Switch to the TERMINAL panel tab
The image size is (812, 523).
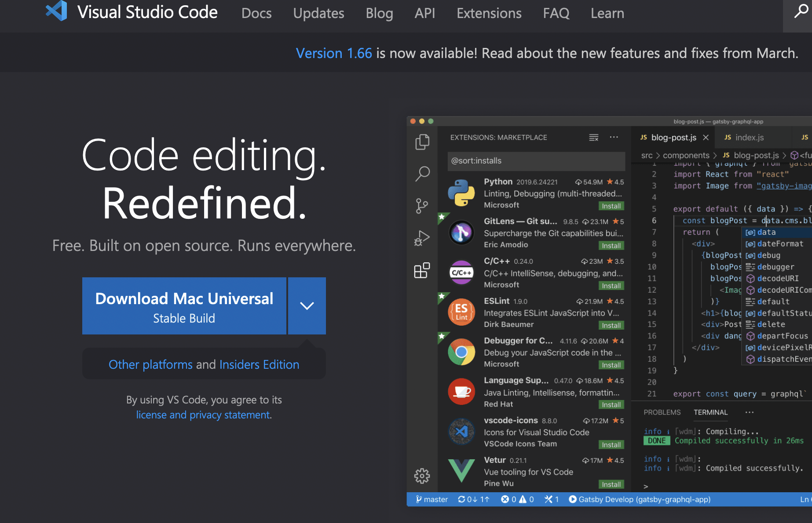tap(711, 412)
